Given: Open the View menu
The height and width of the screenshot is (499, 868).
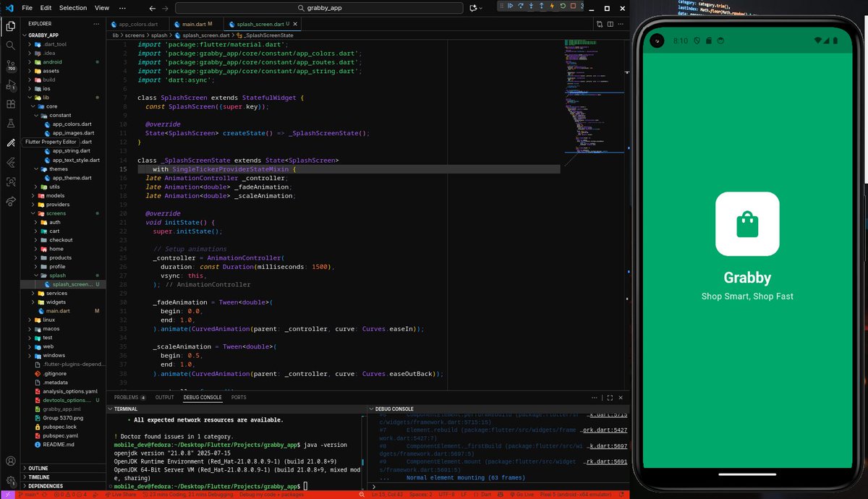Looking at the screenshot, I should (102, 8).
